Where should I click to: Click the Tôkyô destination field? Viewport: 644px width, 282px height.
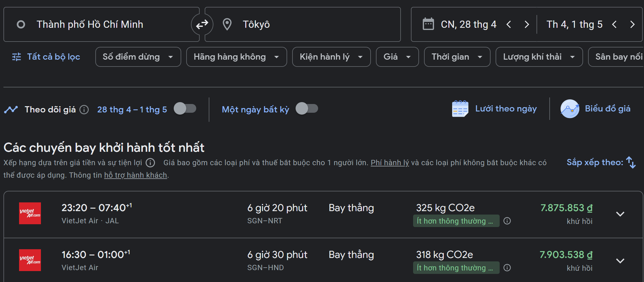[303, 24]
